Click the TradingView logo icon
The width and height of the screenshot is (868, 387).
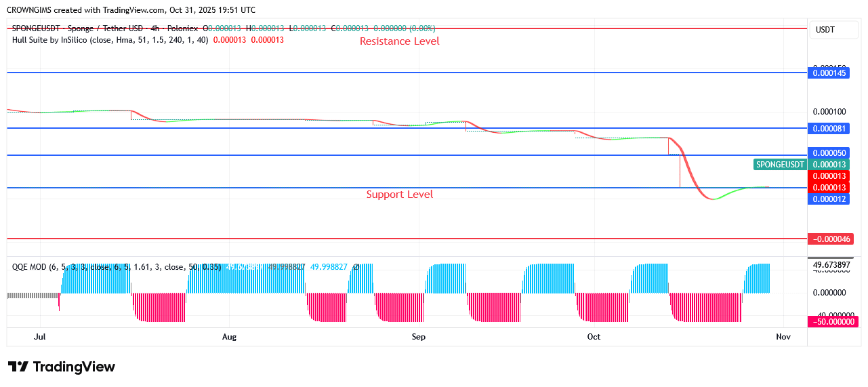pyautogui.click(x=18, y=367)
